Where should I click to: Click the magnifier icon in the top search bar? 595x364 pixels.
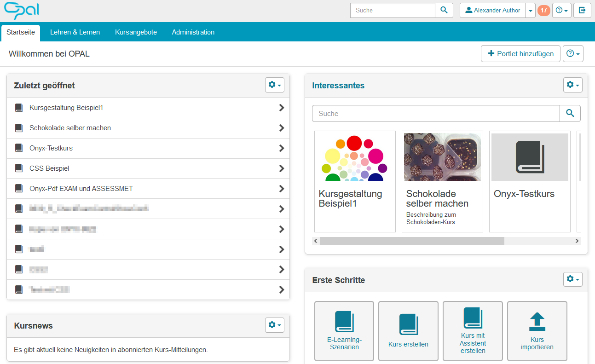click(x=443, y=10)
